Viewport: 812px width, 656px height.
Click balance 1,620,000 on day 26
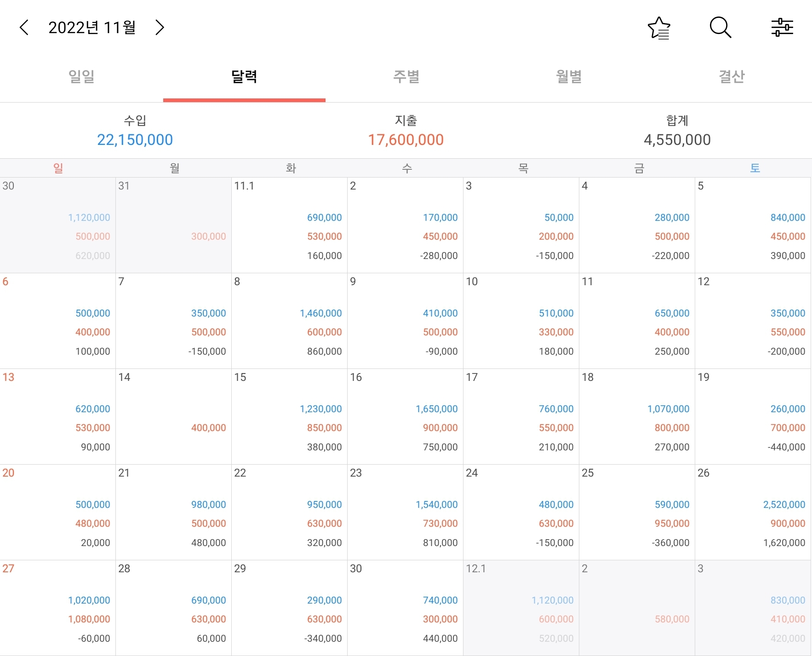point(784,543)
